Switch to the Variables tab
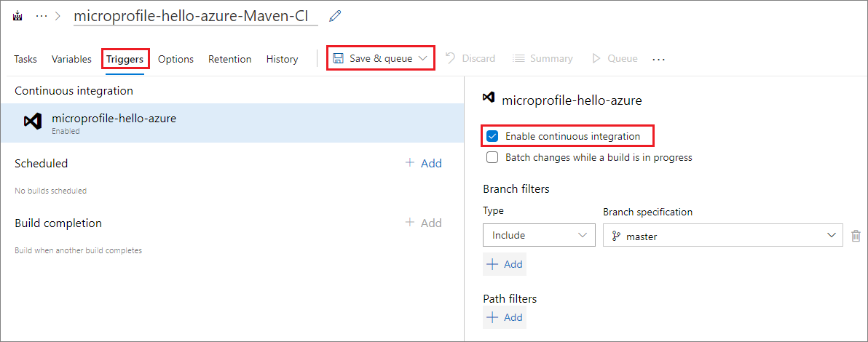 point(71,59)
